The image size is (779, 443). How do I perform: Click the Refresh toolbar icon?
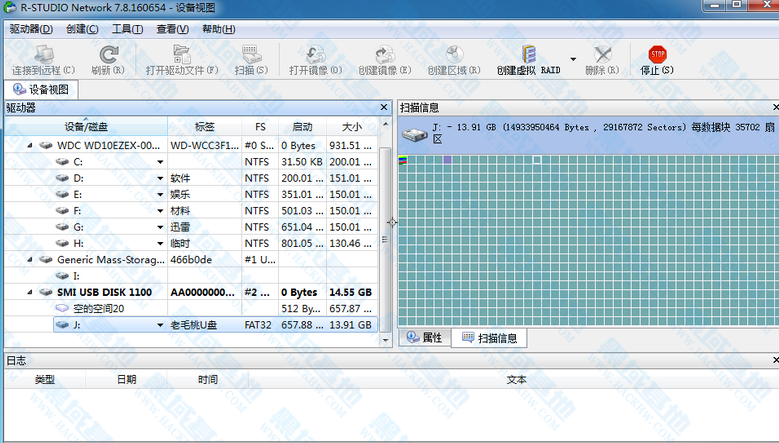(108, 54)
